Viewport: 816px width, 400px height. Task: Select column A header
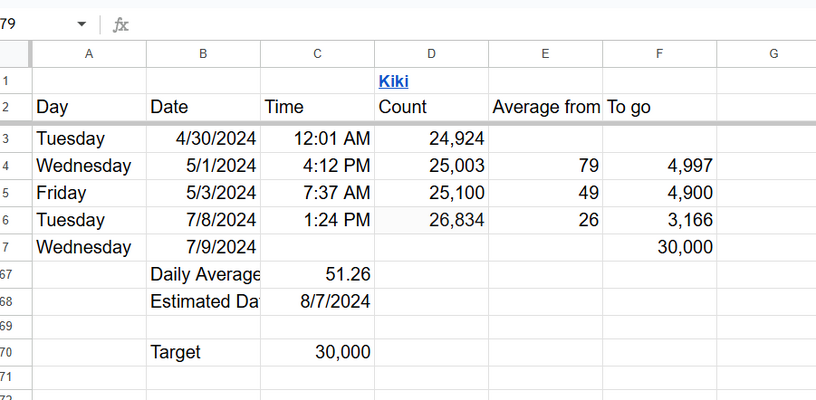89,54
